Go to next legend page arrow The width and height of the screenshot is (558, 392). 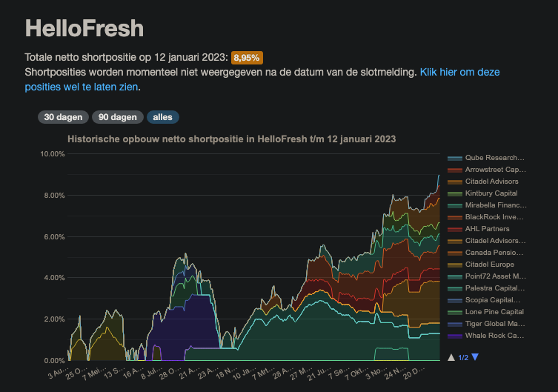(476, 357)
